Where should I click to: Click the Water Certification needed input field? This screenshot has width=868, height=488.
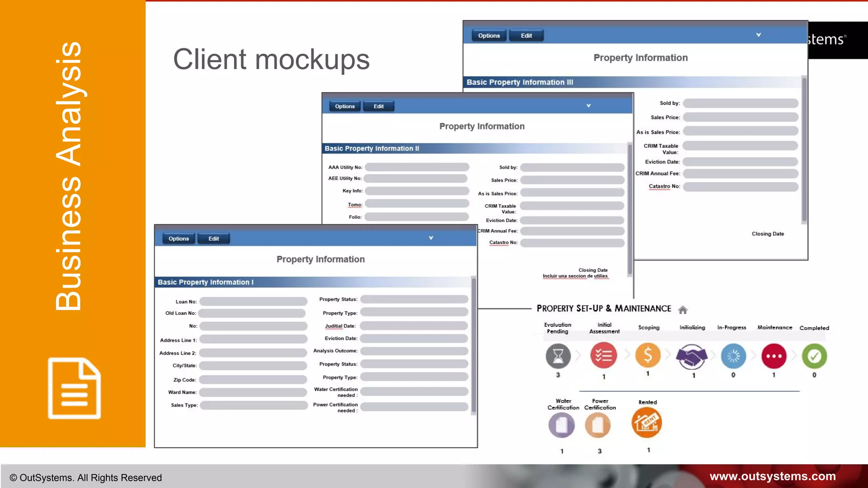tap(414, 391)
